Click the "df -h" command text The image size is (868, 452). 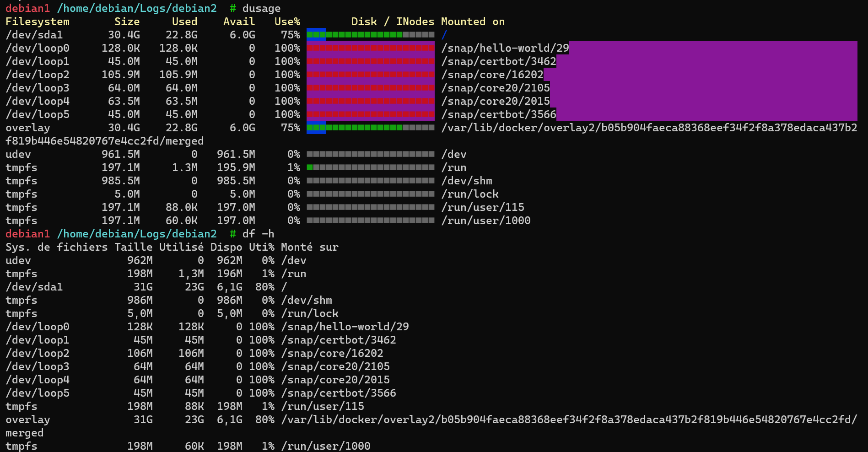[x=258, y=234]
